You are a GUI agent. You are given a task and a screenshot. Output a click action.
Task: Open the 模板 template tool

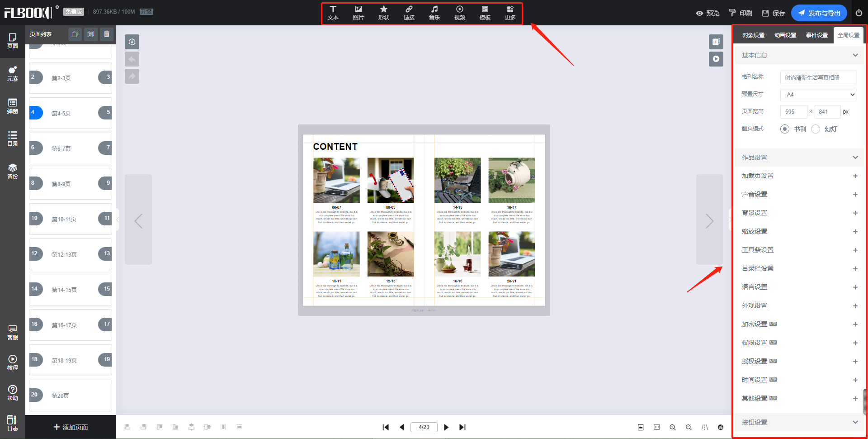(485, 13)
